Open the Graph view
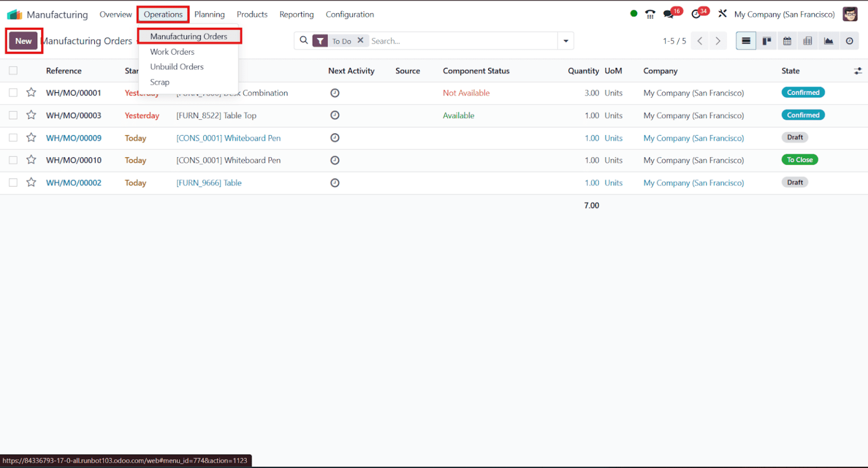 pyautogui.click(x=828, y=41)
